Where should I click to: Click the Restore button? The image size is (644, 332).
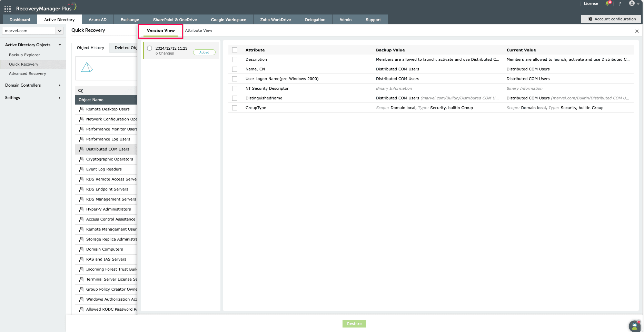[x=354, y=324]
